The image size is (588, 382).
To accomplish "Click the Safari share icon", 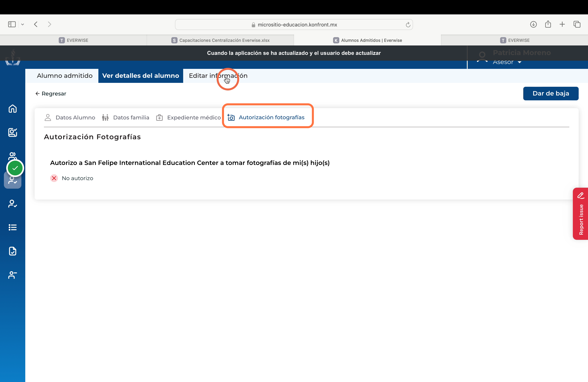I will tap(548, 24).
